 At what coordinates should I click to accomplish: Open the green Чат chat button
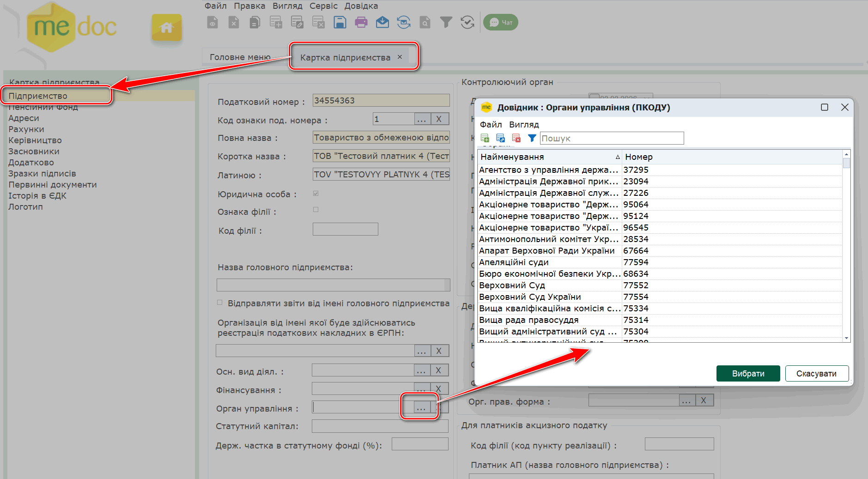(x=501, y=22)
